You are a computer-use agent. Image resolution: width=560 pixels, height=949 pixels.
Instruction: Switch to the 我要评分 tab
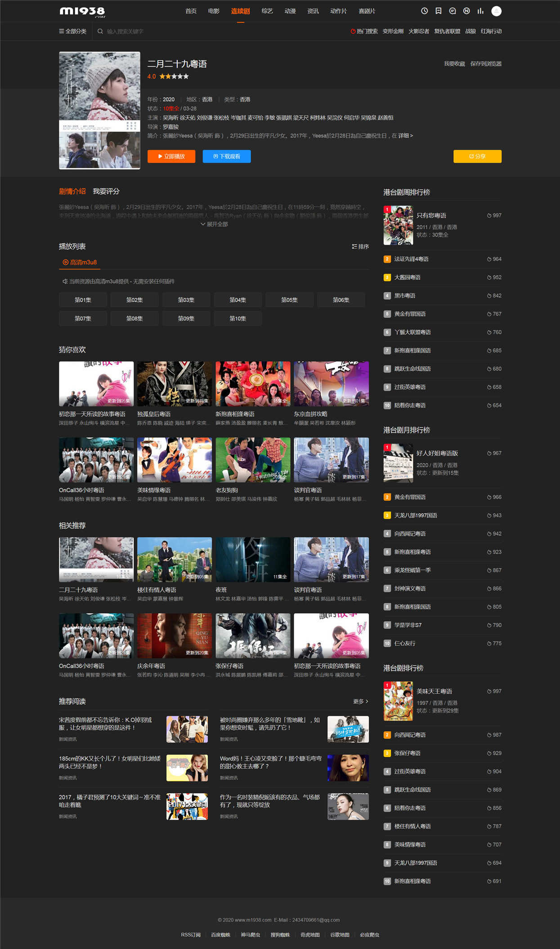106,191
